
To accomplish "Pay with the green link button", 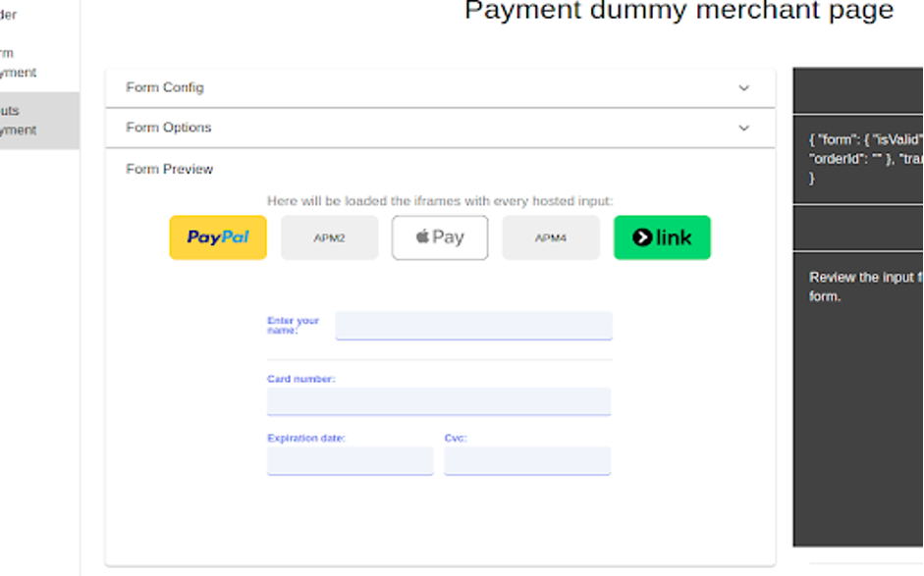I will click(663, 237).
